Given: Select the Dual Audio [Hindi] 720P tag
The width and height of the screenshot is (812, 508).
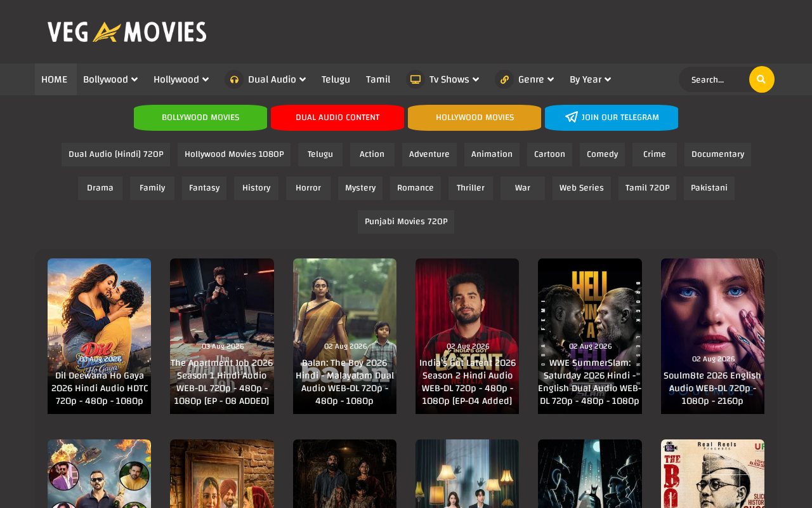Looking at the screenshot, I should [x=116, y=154].
